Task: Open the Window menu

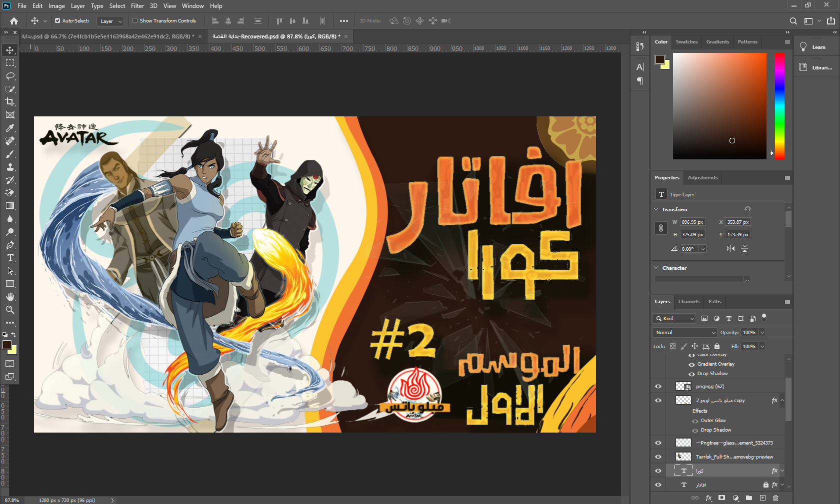Action: tap(192, 6)
